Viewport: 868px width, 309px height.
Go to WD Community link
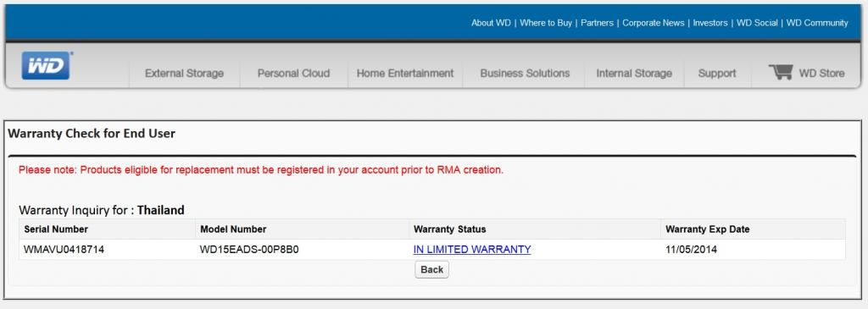[x=817, y=23]
